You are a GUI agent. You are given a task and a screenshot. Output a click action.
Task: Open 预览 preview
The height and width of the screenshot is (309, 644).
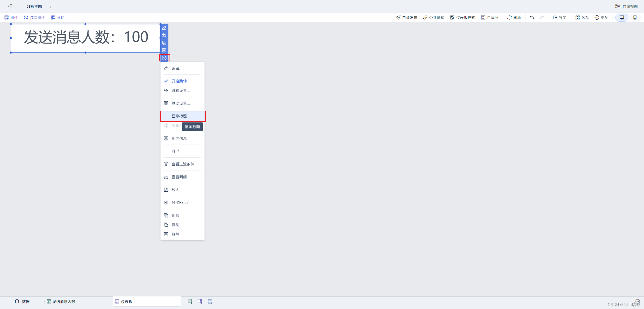[582, 17]
